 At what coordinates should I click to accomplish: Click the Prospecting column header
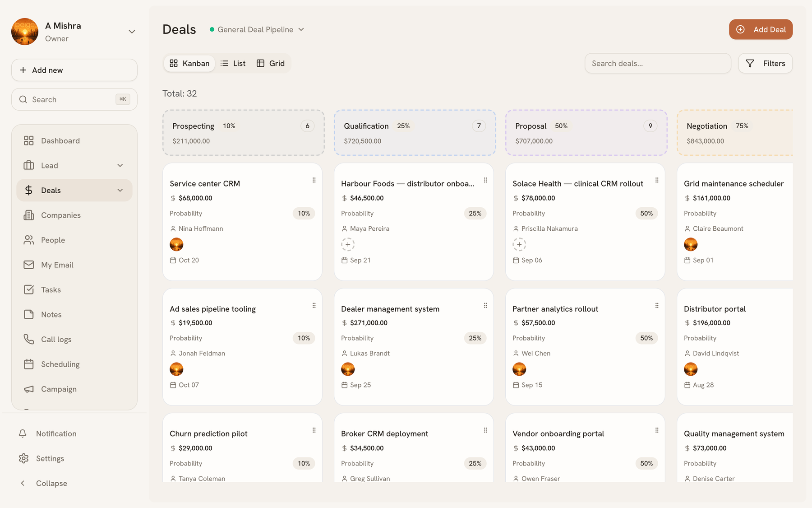(x=244, y=133)
